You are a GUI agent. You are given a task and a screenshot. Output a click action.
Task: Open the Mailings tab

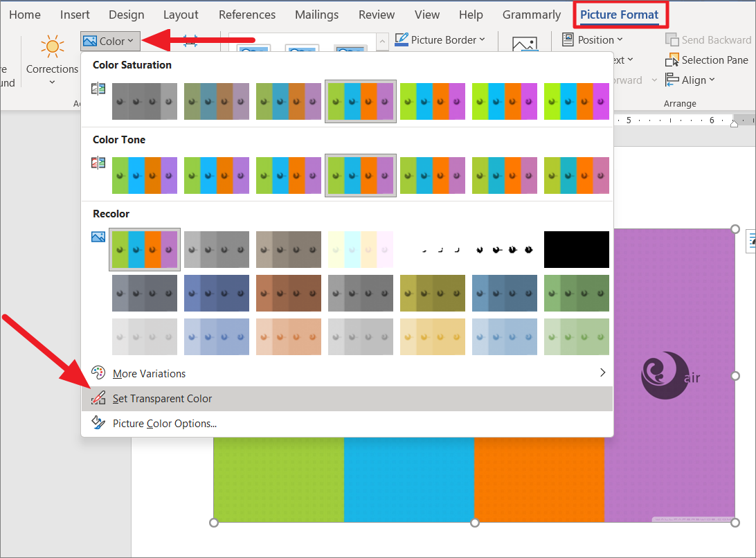click(x=317, y=15)
